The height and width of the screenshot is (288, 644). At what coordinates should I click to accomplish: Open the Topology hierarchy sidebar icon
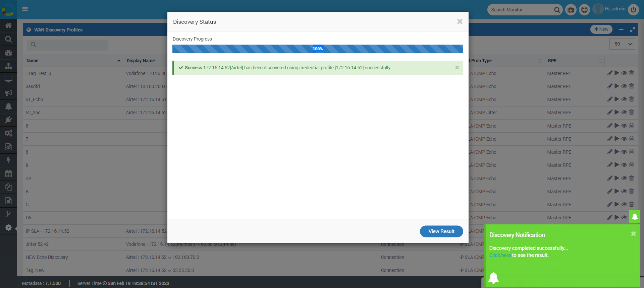(8, 66)
